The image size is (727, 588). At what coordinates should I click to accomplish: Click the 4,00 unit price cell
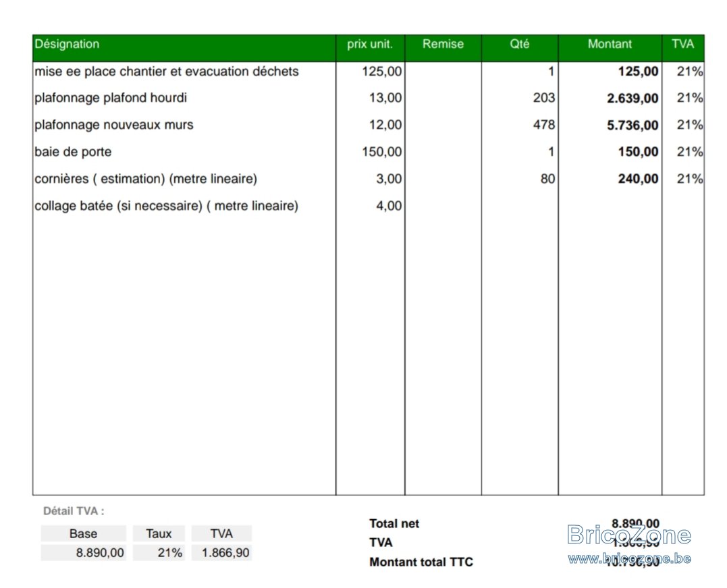pyautogui.click(x=388, y=207)
